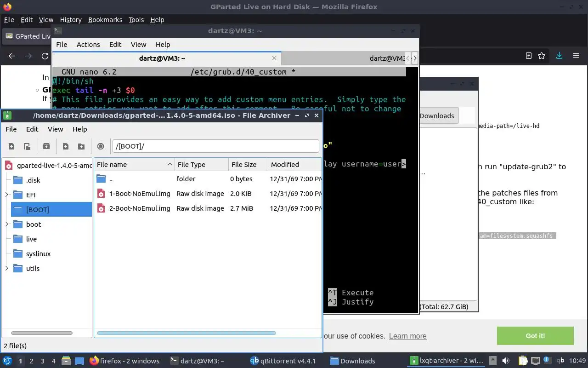Sort by the Modified column header
The height and width of the screenshot is (368, 588).
(x=295, y=164)
